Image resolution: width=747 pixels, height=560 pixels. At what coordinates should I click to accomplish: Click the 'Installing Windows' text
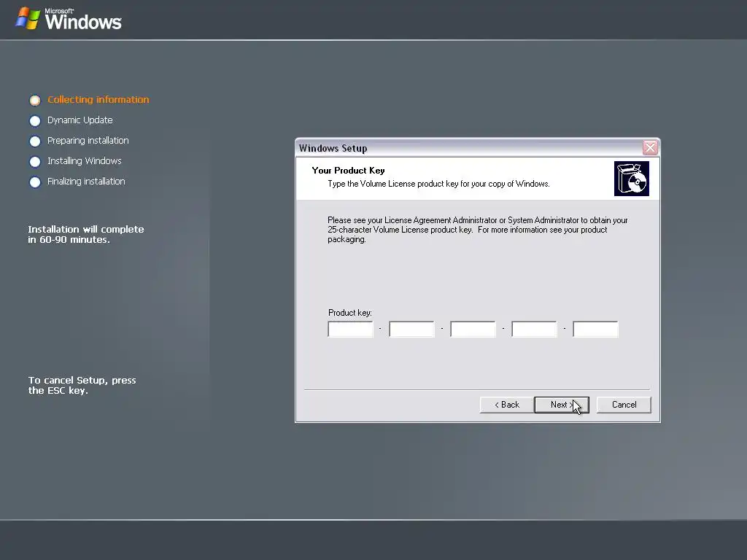click(x=85, y=161)
